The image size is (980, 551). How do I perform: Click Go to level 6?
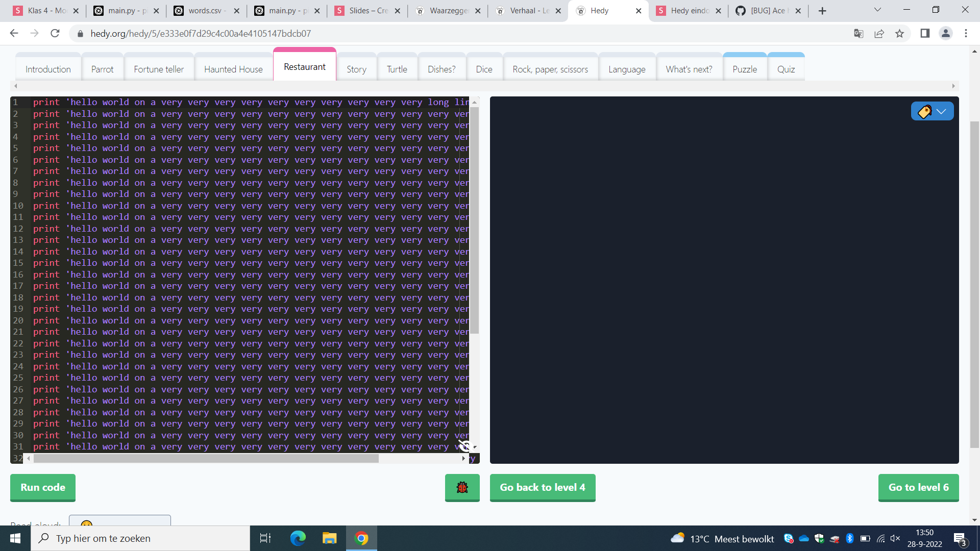918,488
